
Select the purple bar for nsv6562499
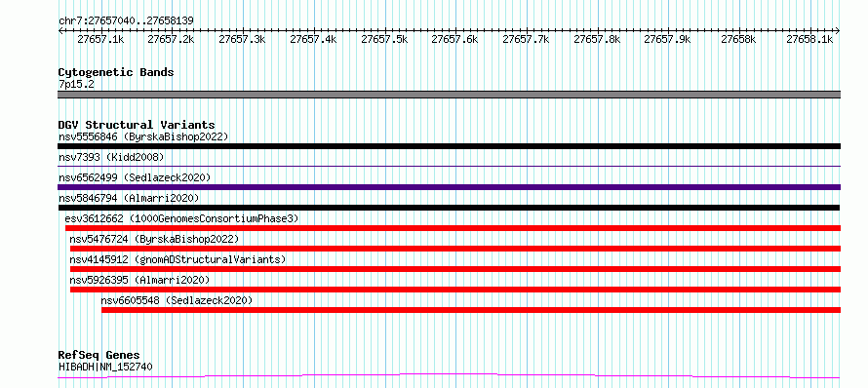pos(449,187)
